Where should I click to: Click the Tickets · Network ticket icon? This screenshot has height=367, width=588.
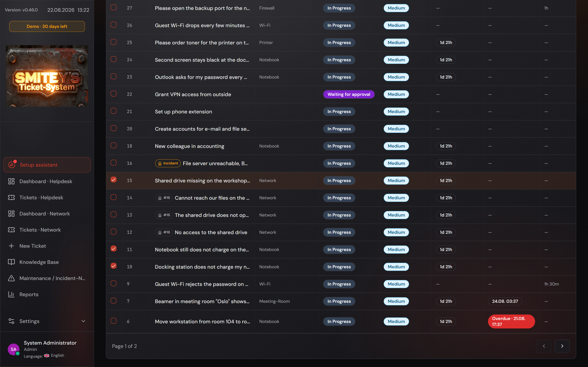click(x=11, y=230)
